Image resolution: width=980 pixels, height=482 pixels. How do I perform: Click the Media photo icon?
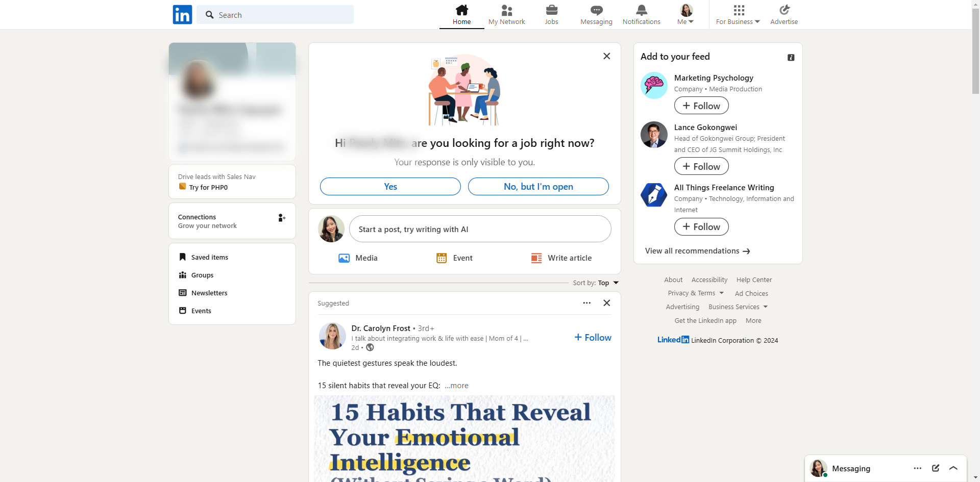pyautogui.click(x=344, y=258)
